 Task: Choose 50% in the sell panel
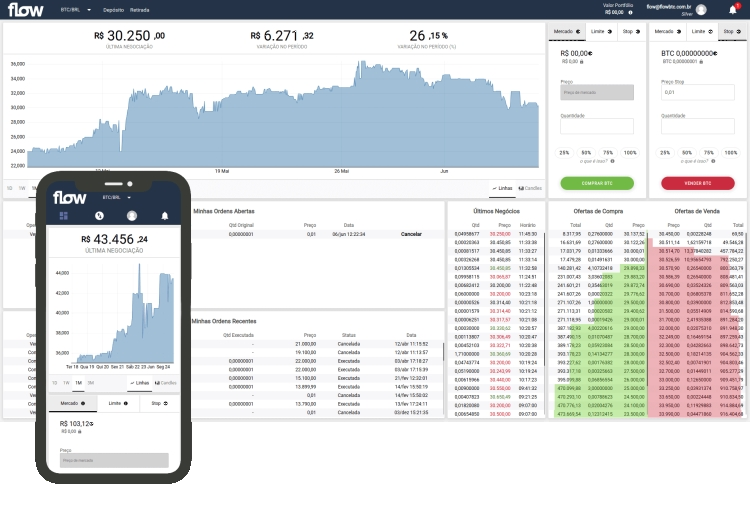687,153
